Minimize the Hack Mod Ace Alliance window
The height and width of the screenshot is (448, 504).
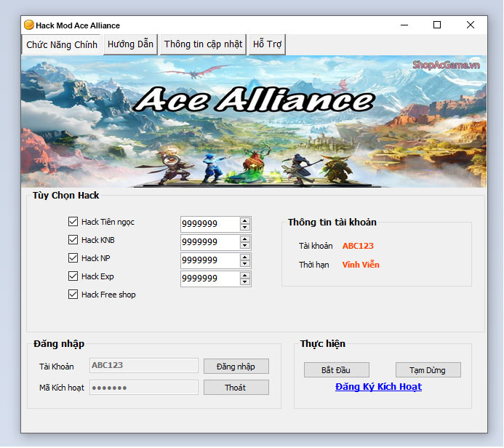[404, 25]
